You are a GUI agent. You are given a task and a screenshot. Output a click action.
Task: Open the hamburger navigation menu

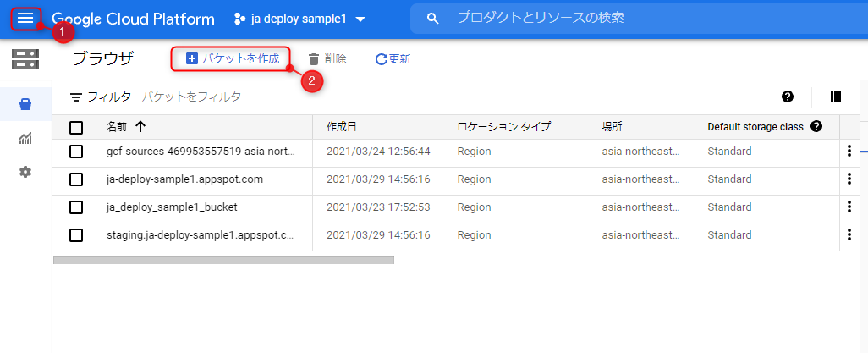[x=25, y=18]
